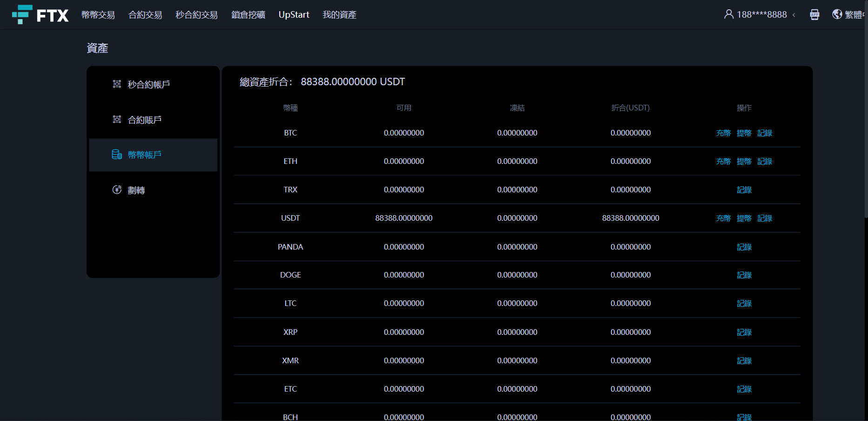Open 記錄 for XRP
The height and width of the screenshot is (421, 868).
click(x=744, y=333)
